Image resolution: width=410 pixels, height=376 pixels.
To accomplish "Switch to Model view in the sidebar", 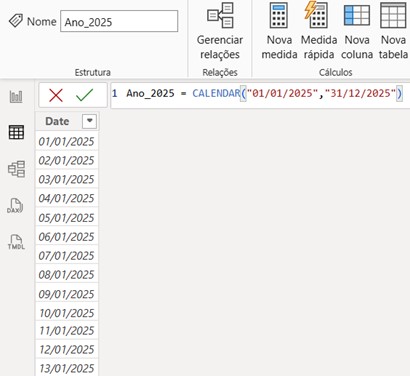I will pos(16,169).
